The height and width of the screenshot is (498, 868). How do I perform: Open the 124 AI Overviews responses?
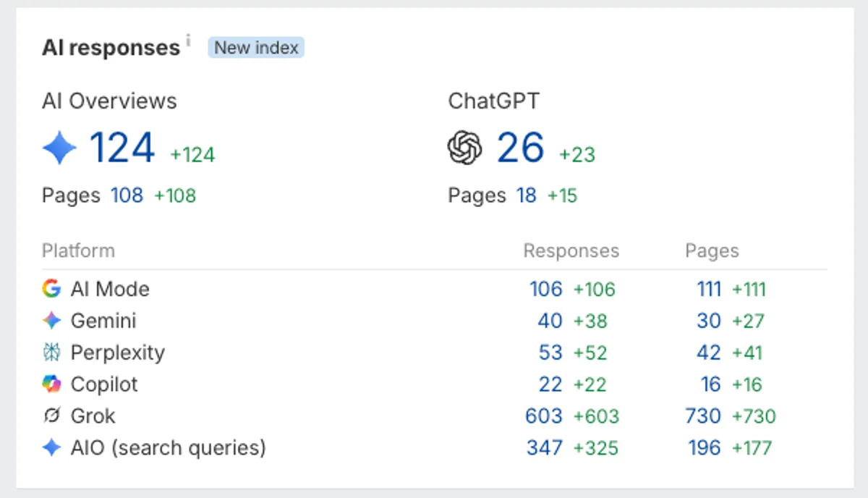coord(122,148)
